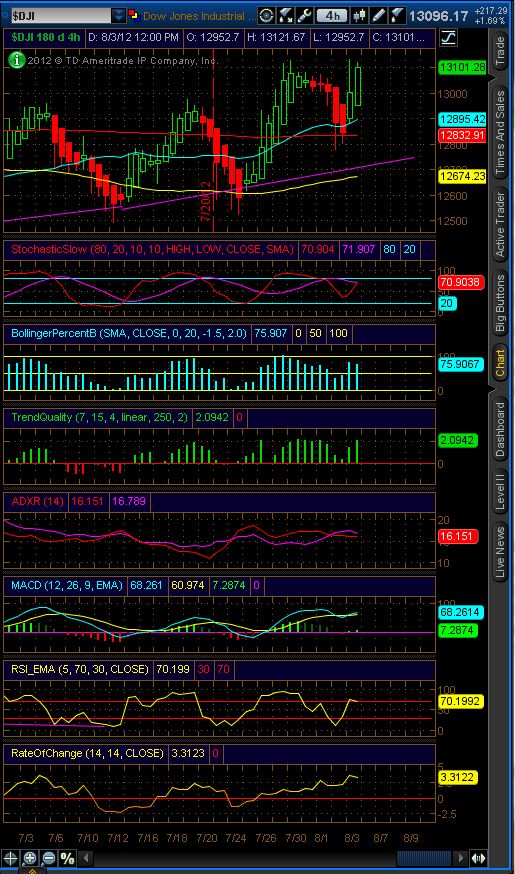Click the RateOfChange study title

point(88,753)
